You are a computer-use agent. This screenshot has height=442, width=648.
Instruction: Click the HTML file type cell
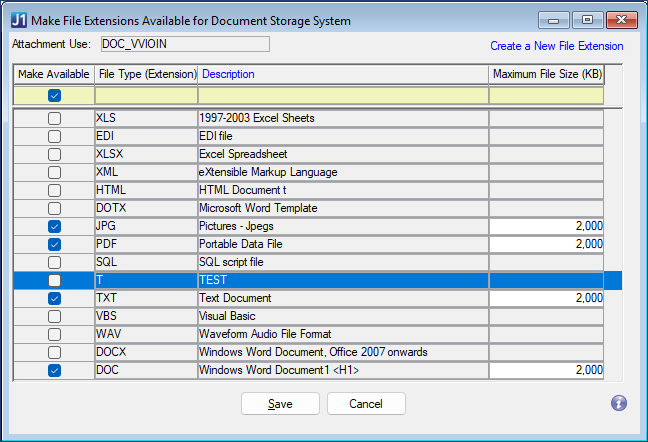[x=146, y=190]
